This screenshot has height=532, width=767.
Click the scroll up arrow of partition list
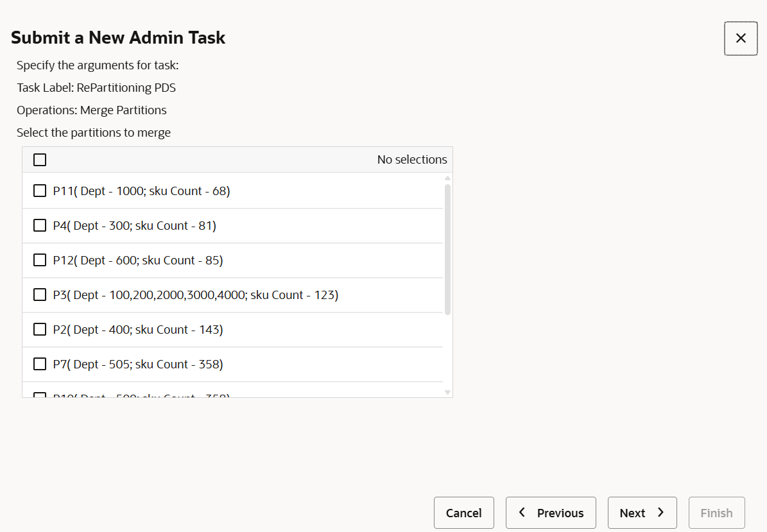447,178
